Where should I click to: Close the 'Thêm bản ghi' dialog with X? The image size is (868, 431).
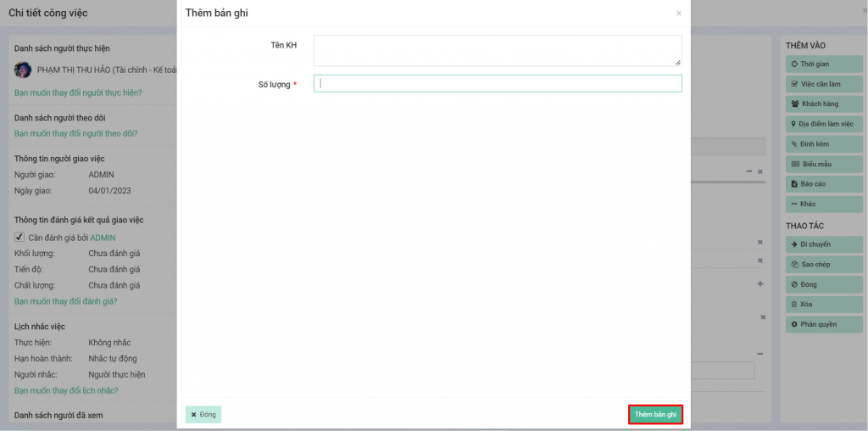[x=678, y=14]
